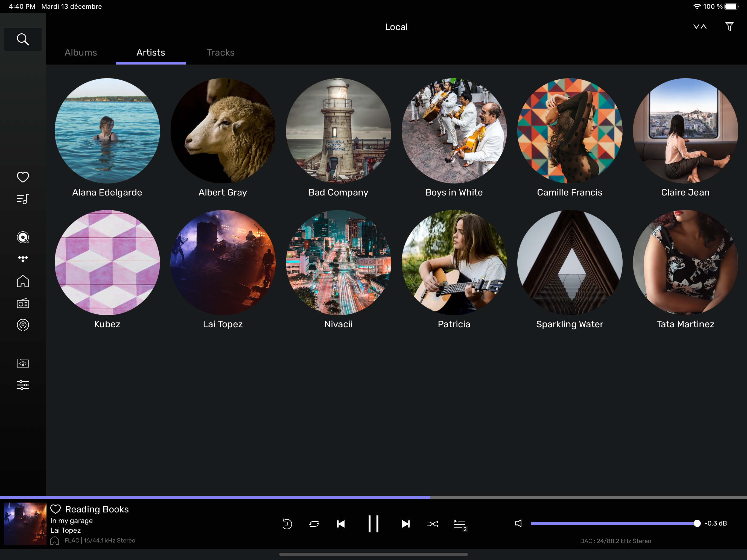The width and height of the screenshot is (747, 560).
Task: Select the Artists tab
Action: click(151, 52)
